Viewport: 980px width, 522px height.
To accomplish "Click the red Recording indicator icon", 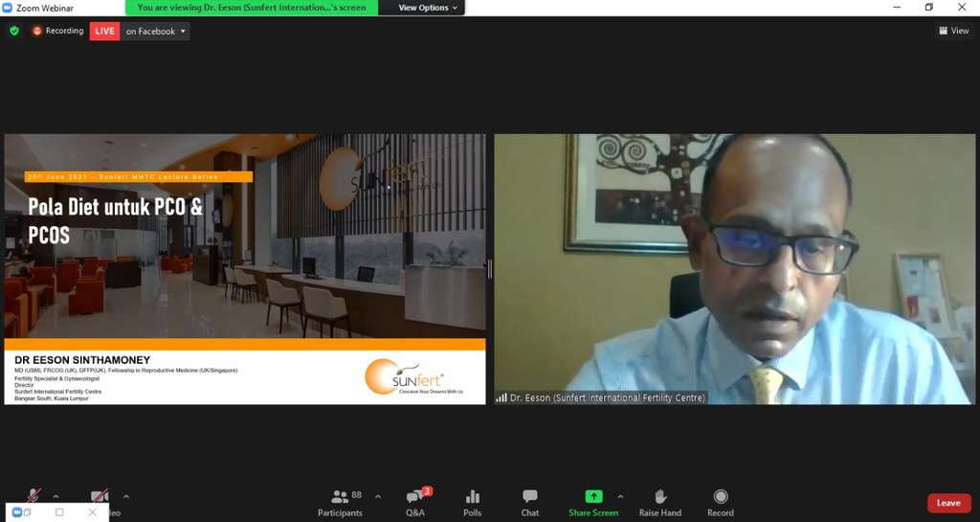I will coord(37,31).
